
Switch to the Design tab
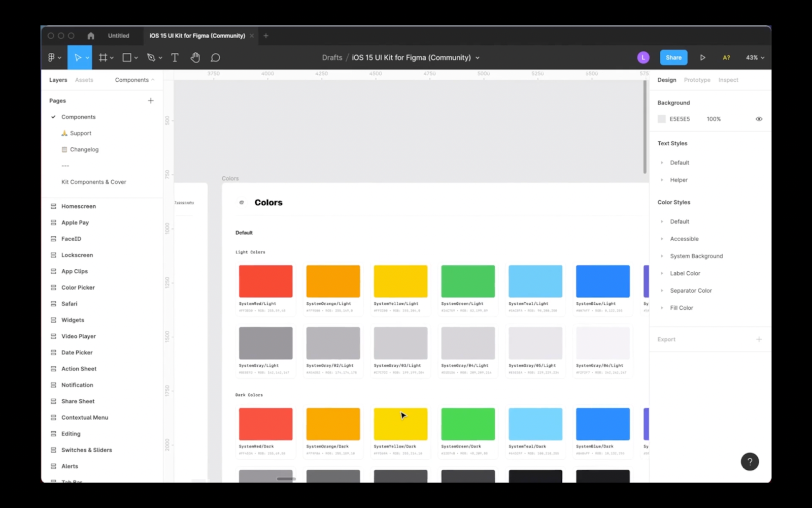click(667, 80)
